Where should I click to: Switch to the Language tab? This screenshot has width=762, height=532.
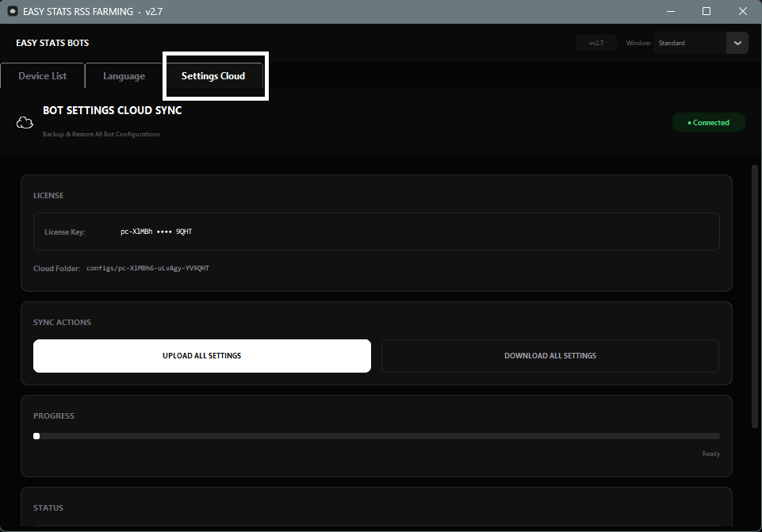point(124,76)
